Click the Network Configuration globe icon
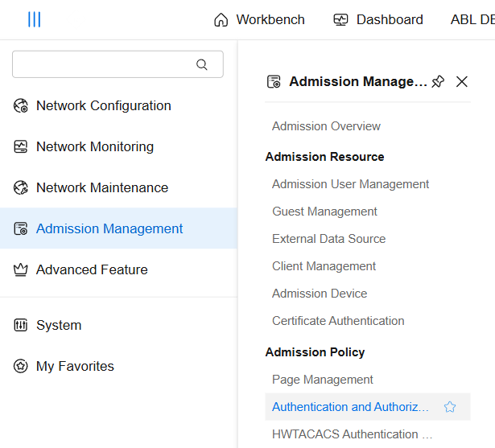 (21, 105)
